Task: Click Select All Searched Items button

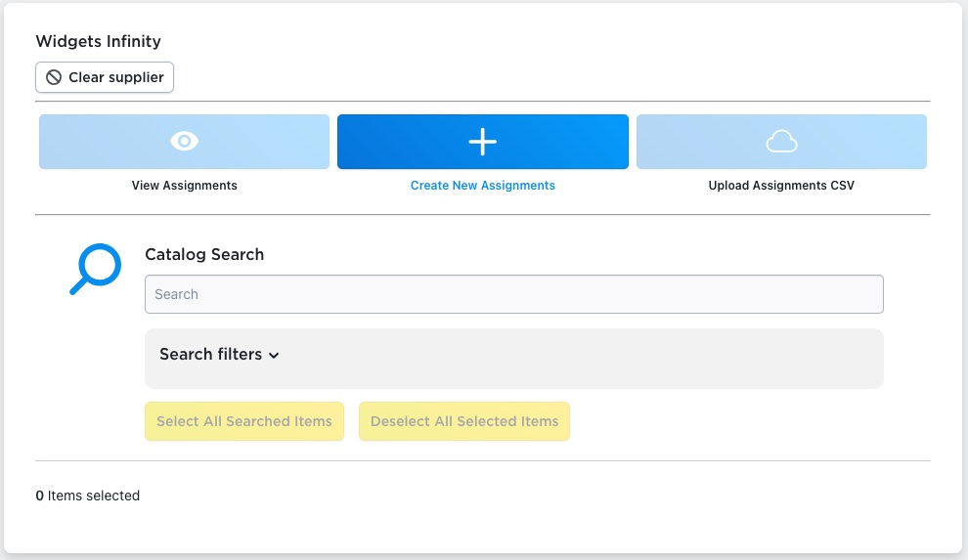Action: click(244, 421)
